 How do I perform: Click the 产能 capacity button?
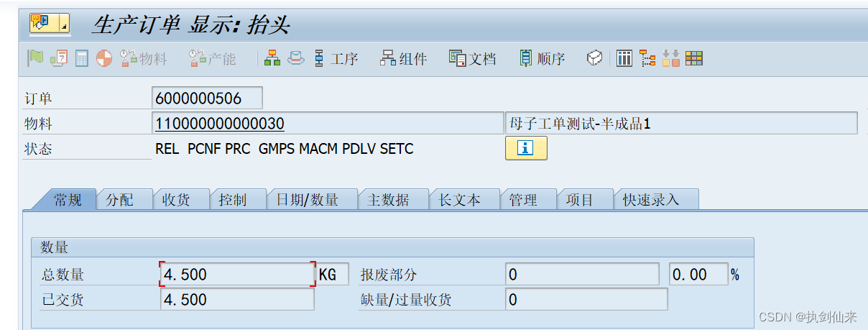click(x=212, y=58)
